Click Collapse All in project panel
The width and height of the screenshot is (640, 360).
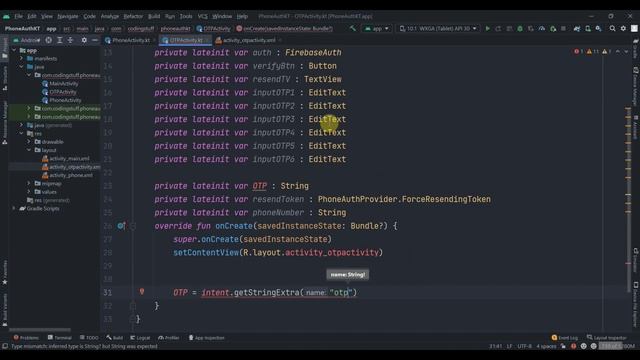pyautogui.click(x=70, y=40)
